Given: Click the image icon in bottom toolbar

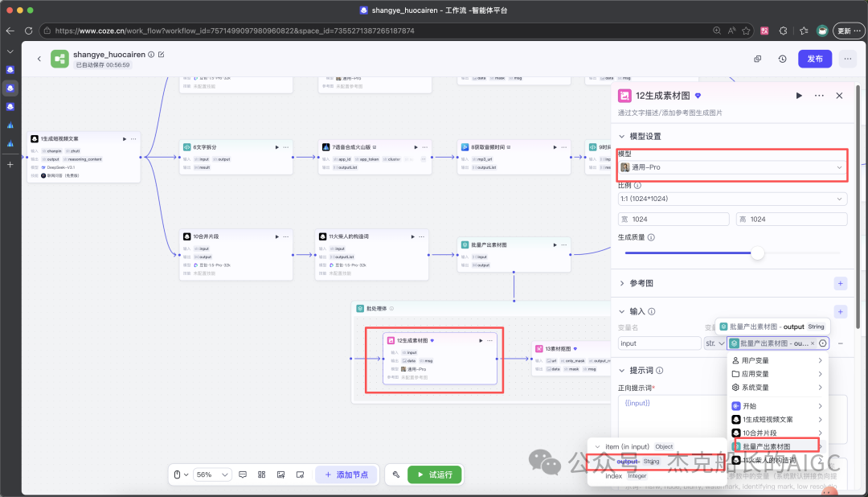Looking at the screenshot, I should pos(280,474).
